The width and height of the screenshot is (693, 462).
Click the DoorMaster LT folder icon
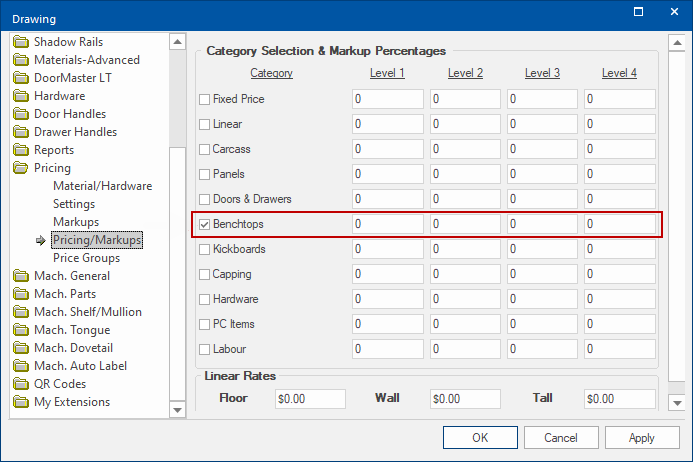click(x=21, y=78)
